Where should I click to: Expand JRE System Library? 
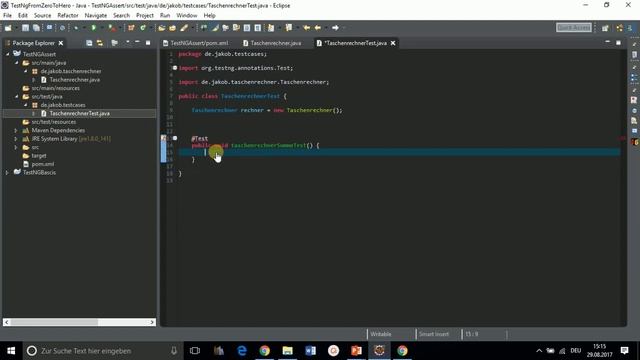pyautogui.click(x=16, y=139)
